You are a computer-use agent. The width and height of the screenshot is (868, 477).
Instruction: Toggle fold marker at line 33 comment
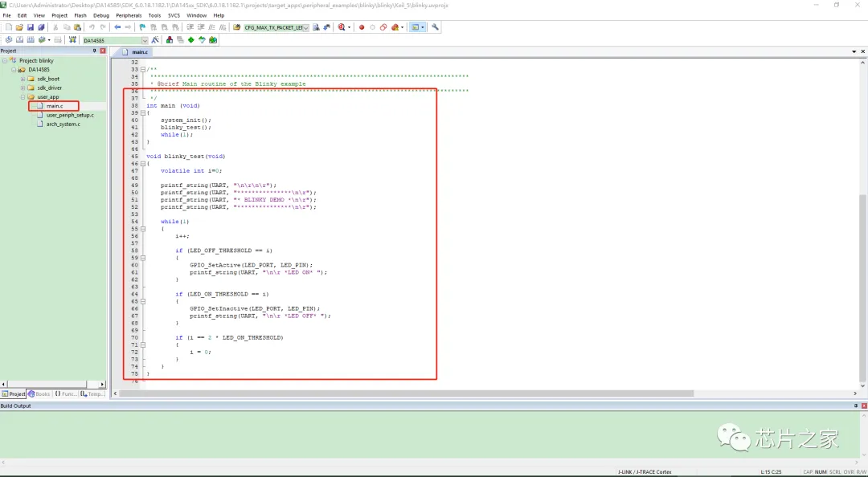143,69
